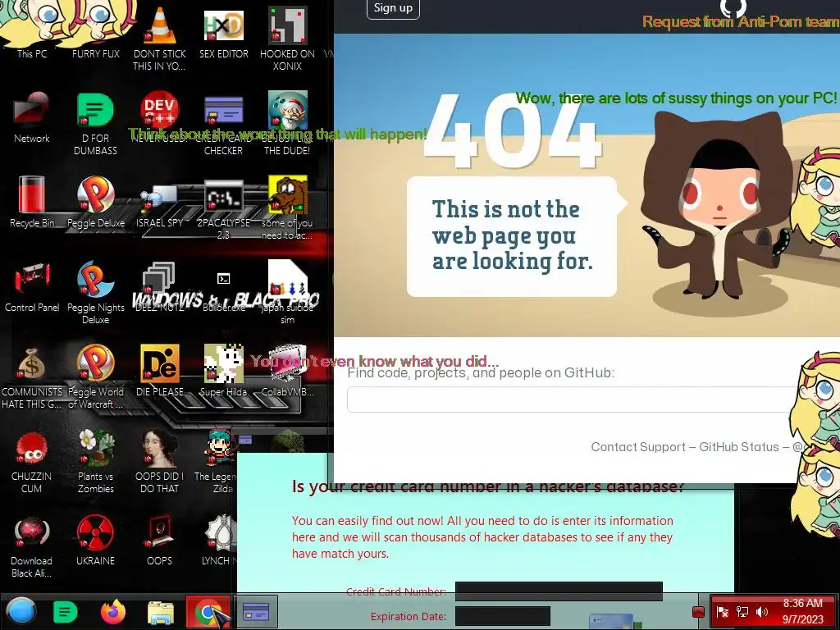Launch Peggle World of Warcraft shortcut
The width and height of the screenshot is (840, 630).
click(96, 376)
